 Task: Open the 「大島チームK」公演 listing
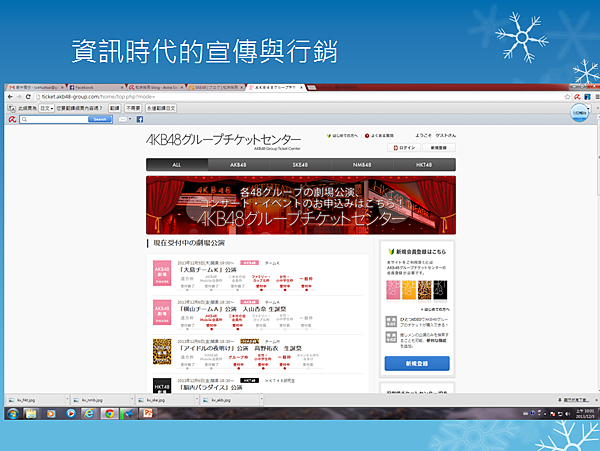[208, 270]
